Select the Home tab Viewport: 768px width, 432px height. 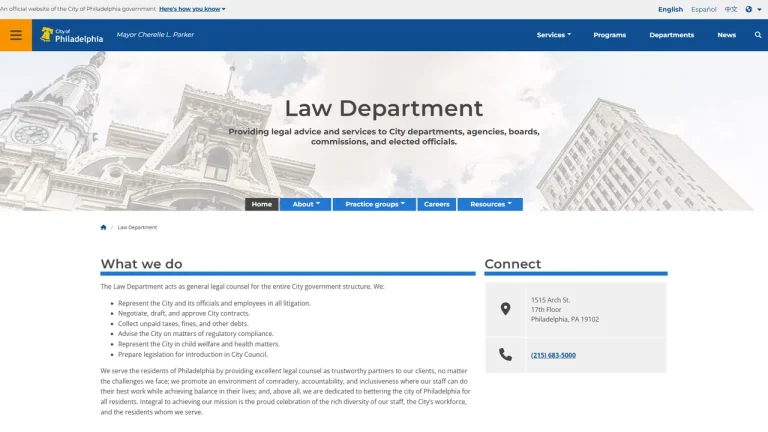click(x=262, y=204)
